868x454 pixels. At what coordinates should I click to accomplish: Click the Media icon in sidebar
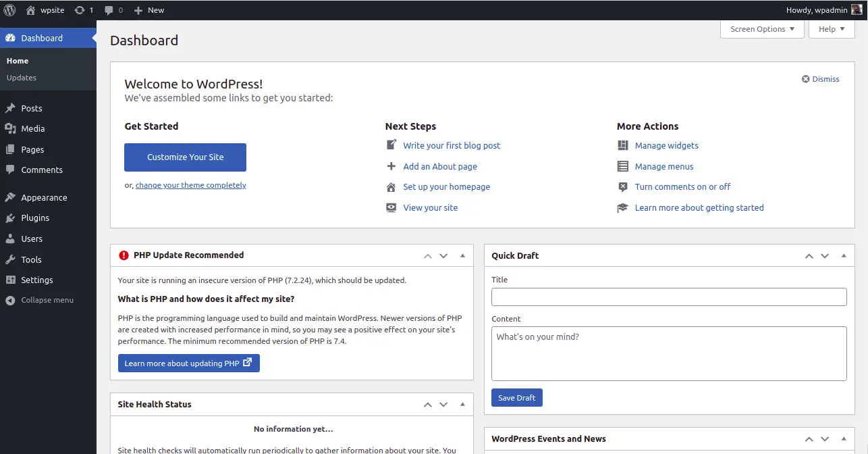(x=10, y=128)
